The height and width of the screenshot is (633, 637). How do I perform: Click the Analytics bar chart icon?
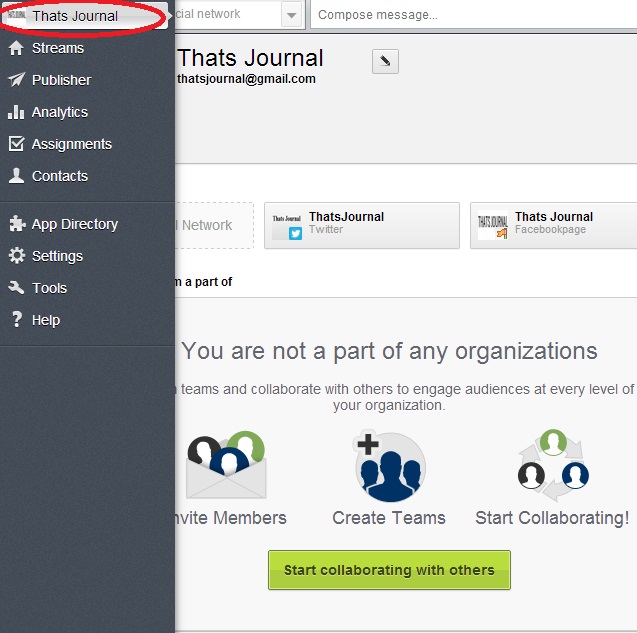16,112
